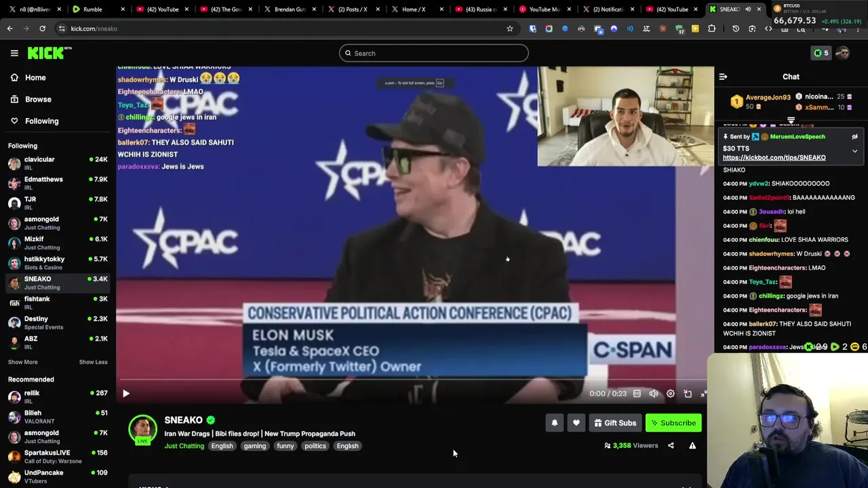Open fishtank channel in sidebar
868x488 pixels.
click(x=58, y=302)
